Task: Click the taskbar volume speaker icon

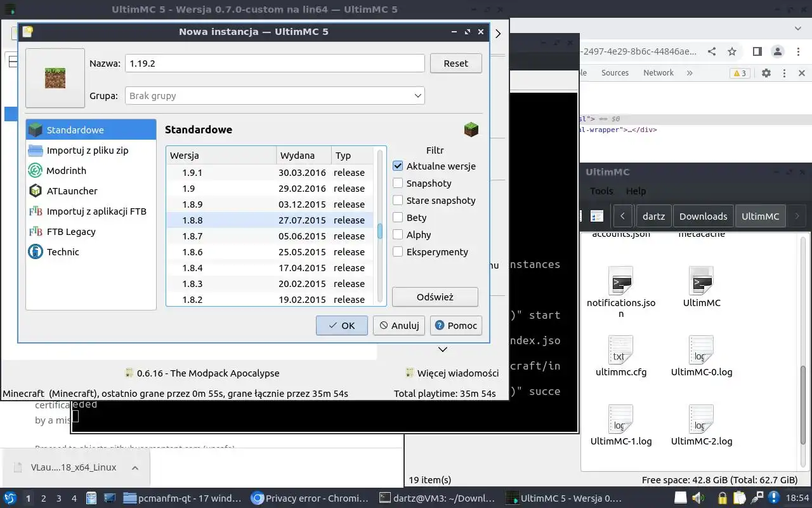Action: [x=698, y=498]
